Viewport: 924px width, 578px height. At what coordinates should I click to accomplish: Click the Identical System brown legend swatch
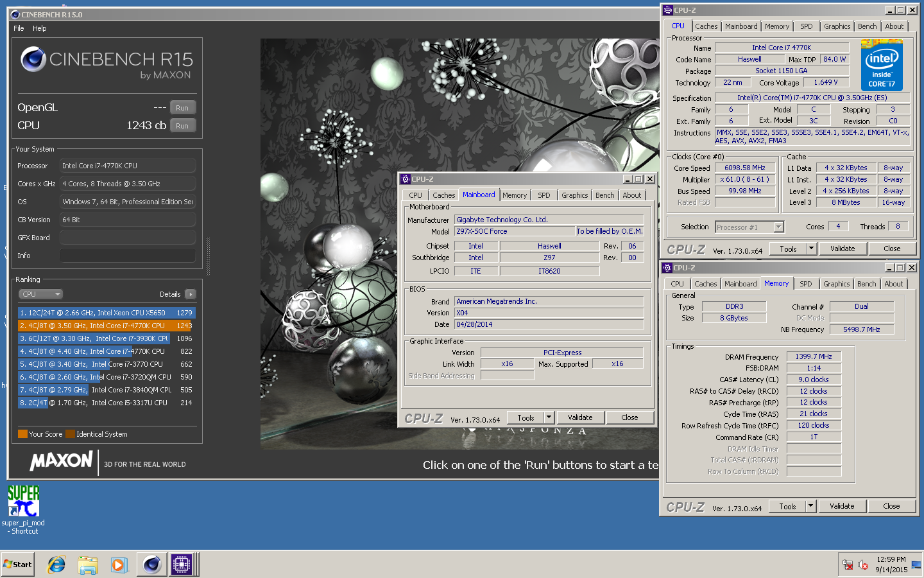coord(71,434)
